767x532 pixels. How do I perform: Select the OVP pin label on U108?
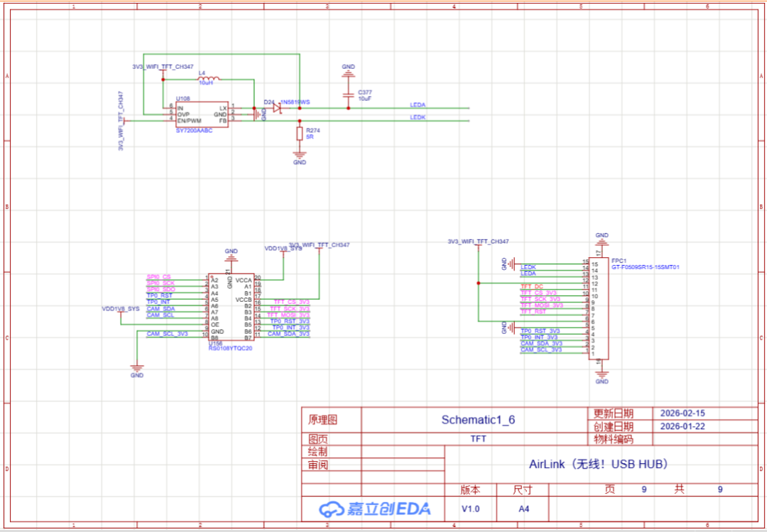pos(183,114)
